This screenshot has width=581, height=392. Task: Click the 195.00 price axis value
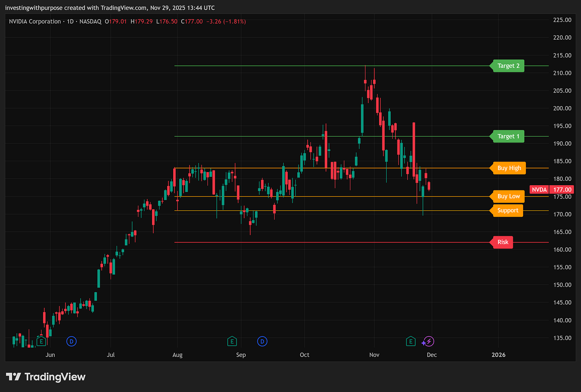562,126
